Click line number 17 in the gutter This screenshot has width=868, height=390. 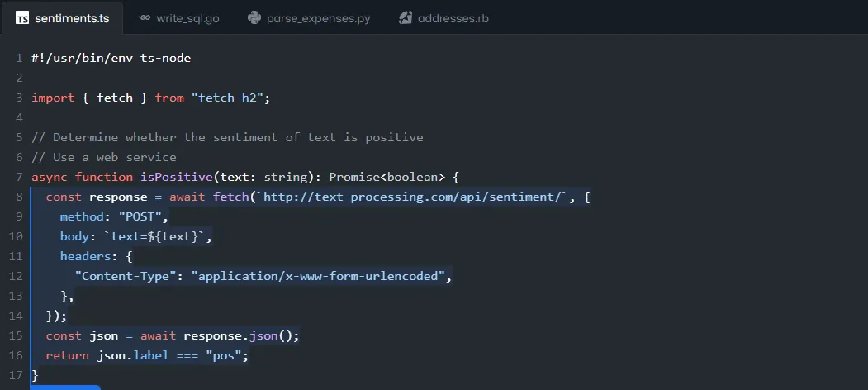pyautogui.click(x=16, y=375)
